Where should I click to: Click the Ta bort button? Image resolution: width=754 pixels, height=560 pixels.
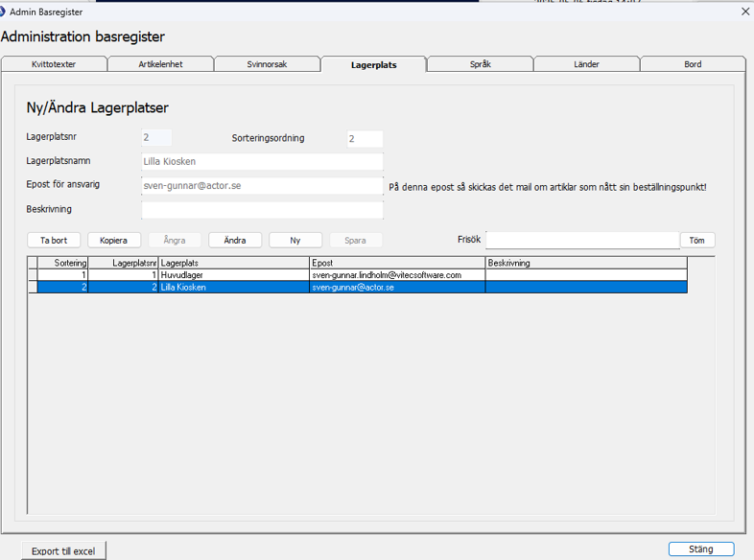pyautogui.click(x=54, y=240)
